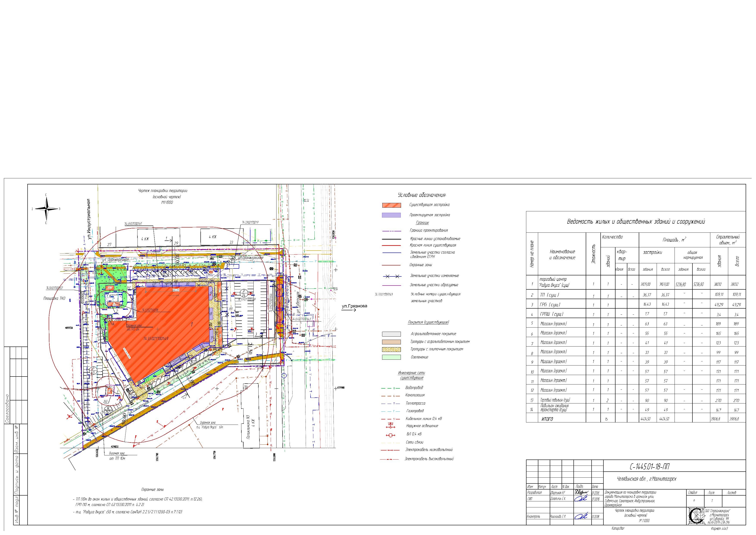Click the 'Площадь, м2' column header
The height and width of the screenshot is (535, 756).
point(674,240)
